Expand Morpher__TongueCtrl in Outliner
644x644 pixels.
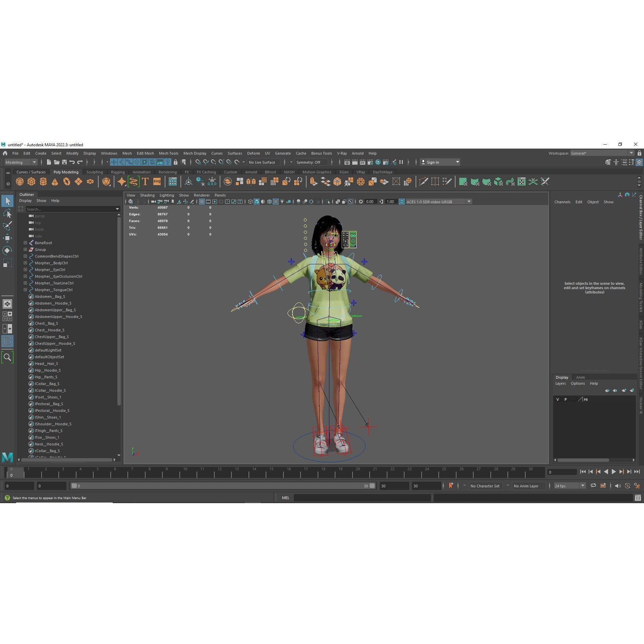[x=25, y=290]
